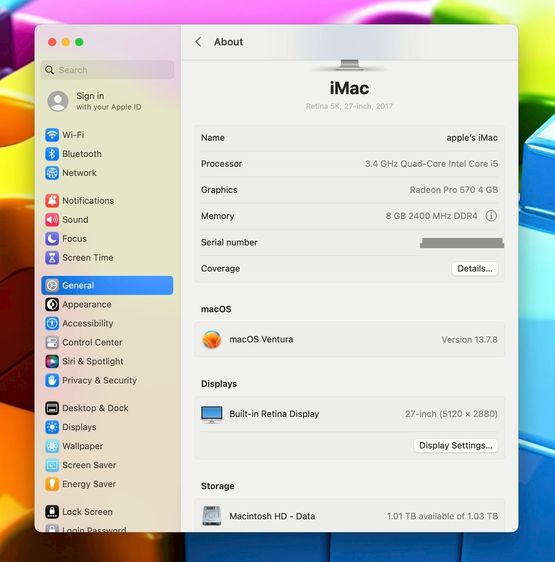Click the Radeon Pro 570 4 GB value

coord(454,190)
